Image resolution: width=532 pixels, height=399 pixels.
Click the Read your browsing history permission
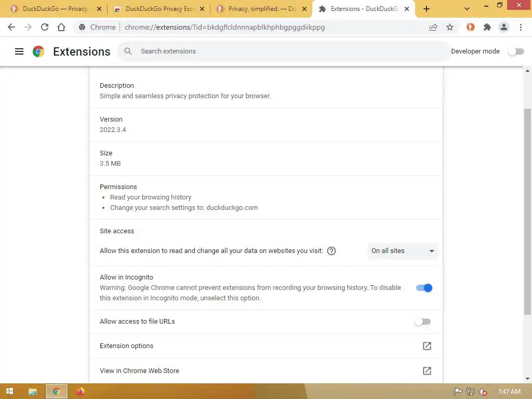[x=151, y=197]
